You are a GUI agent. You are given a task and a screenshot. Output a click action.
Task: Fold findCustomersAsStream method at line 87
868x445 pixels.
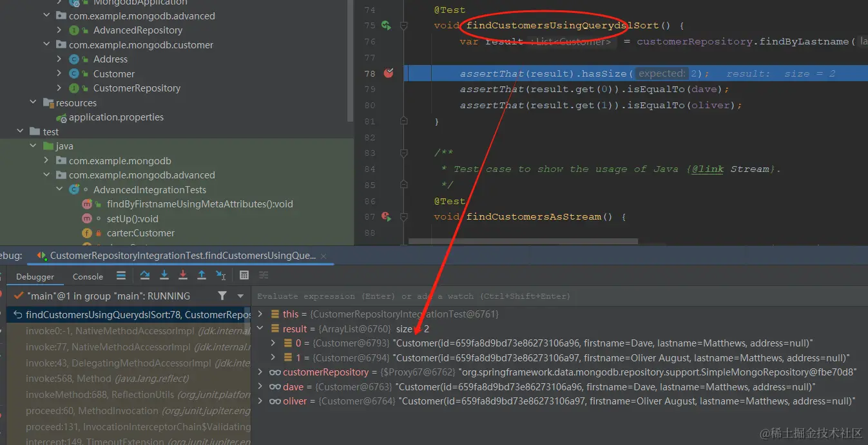tap(404, 217)
